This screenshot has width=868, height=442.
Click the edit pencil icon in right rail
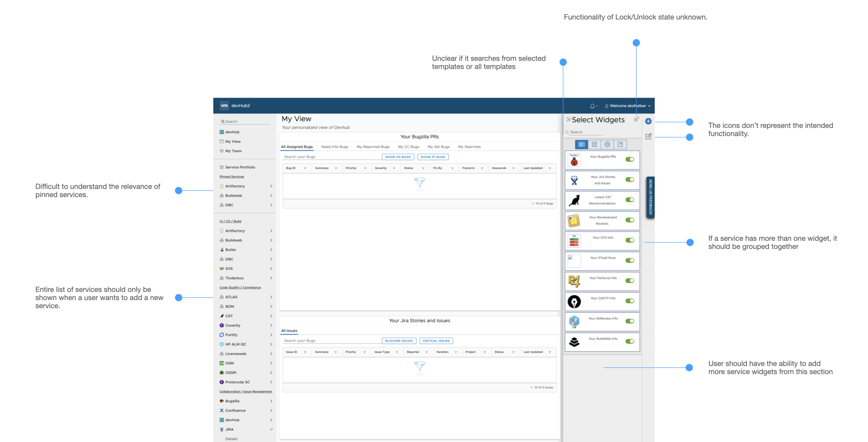tap(648, 136)
